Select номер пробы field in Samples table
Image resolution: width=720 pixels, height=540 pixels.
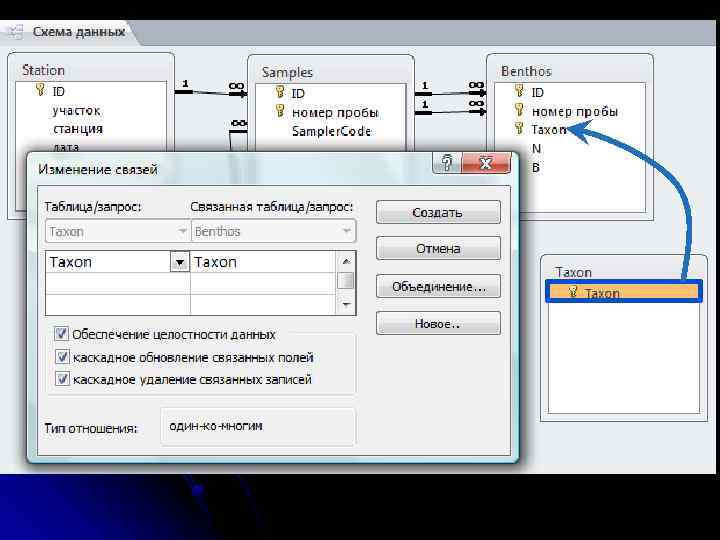coord(335,112)
